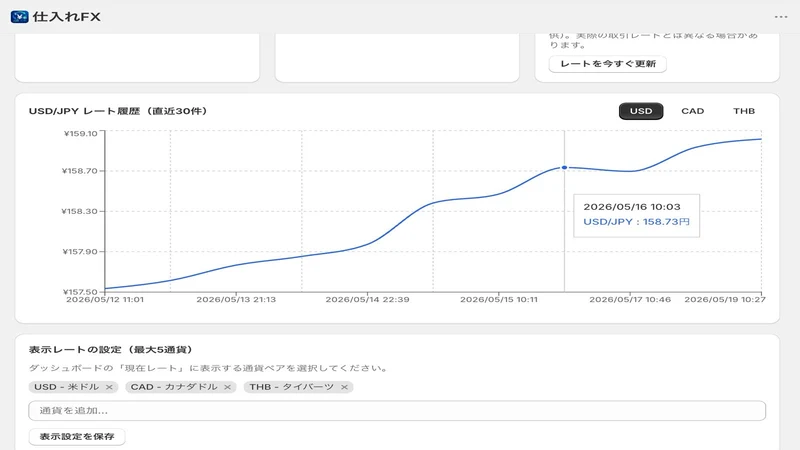Click the ¥159.10 axis label

81,134
